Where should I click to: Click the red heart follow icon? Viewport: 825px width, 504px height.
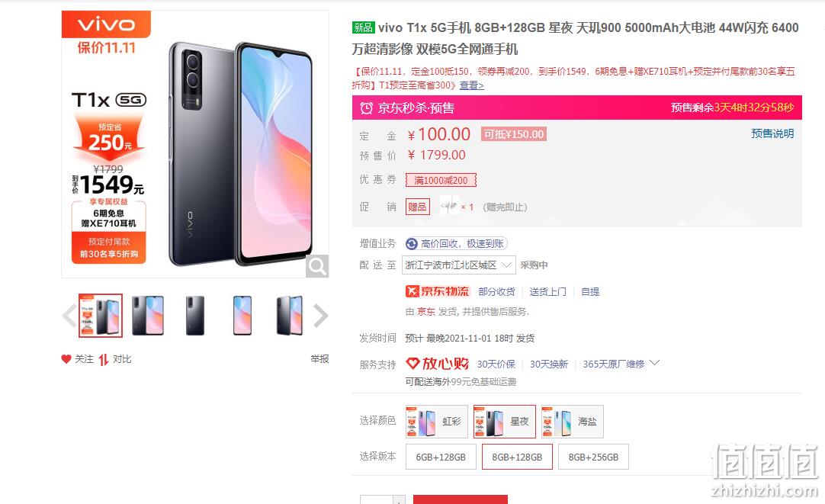[x=66, y=359]
